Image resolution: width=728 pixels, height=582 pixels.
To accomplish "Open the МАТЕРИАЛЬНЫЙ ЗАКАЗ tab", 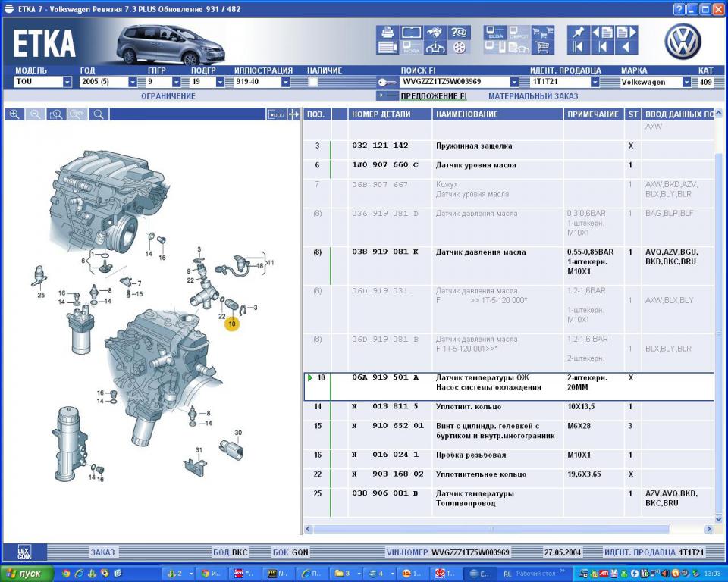I will pyautogui.click(x=533, y=96).
